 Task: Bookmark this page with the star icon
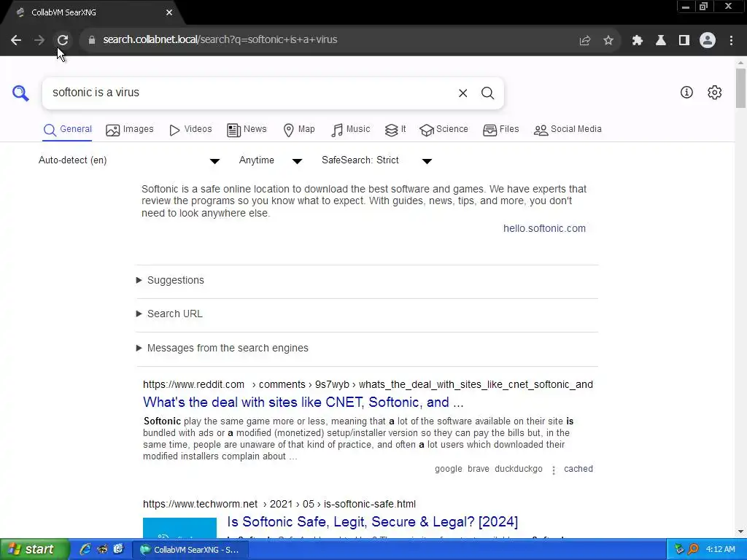click(608, 41)
